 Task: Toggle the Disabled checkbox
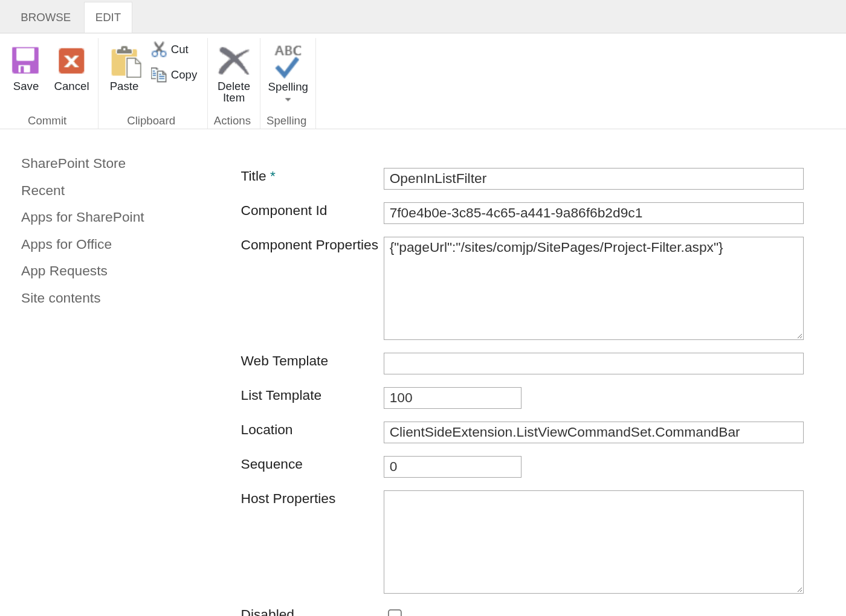395,613
